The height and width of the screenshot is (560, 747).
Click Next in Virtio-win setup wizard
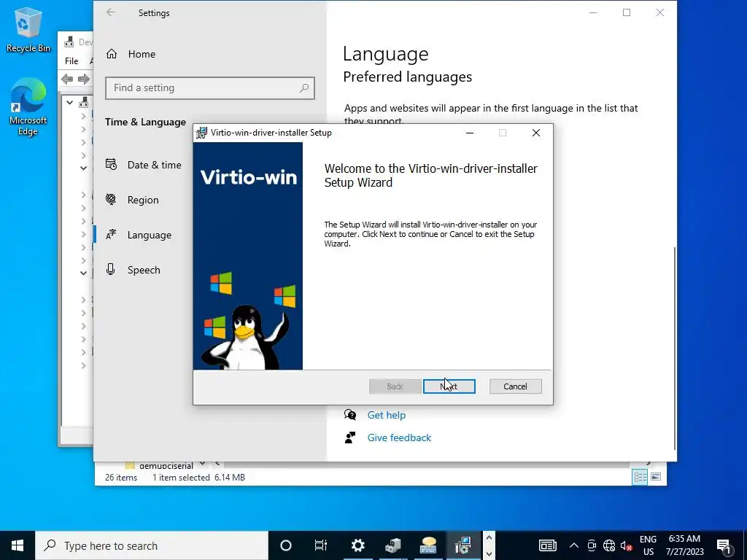[449, 386]
